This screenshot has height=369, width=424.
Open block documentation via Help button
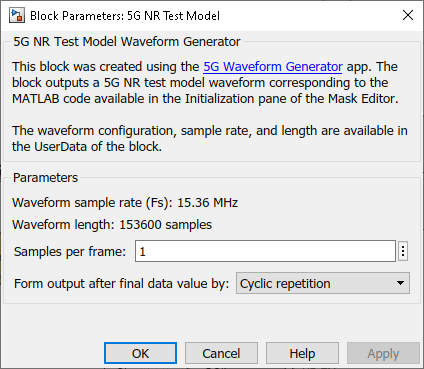tap(302, 353)
